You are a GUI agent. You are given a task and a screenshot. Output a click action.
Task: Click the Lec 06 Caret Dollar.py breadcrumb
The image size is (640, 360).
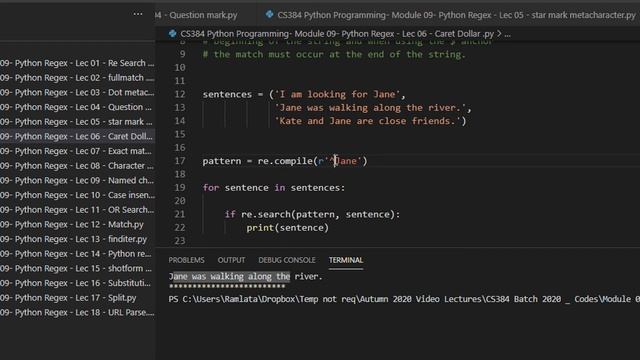[x=337, y=34]
